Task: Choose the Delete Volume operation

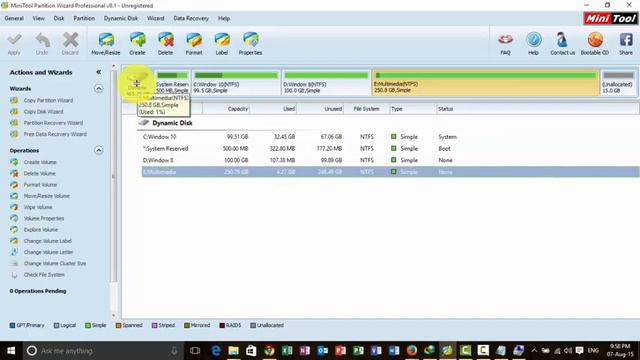Action: coord(40,173)
